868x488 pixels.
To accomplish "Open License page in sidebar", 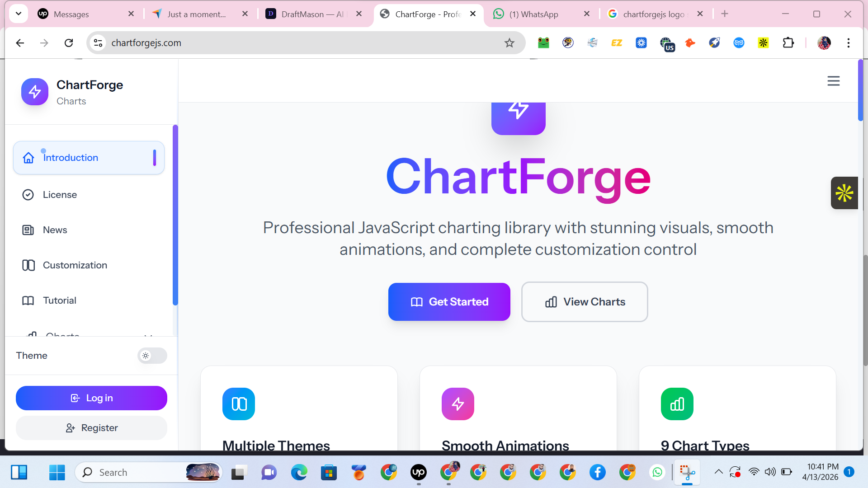I will (x=60, y=195).
